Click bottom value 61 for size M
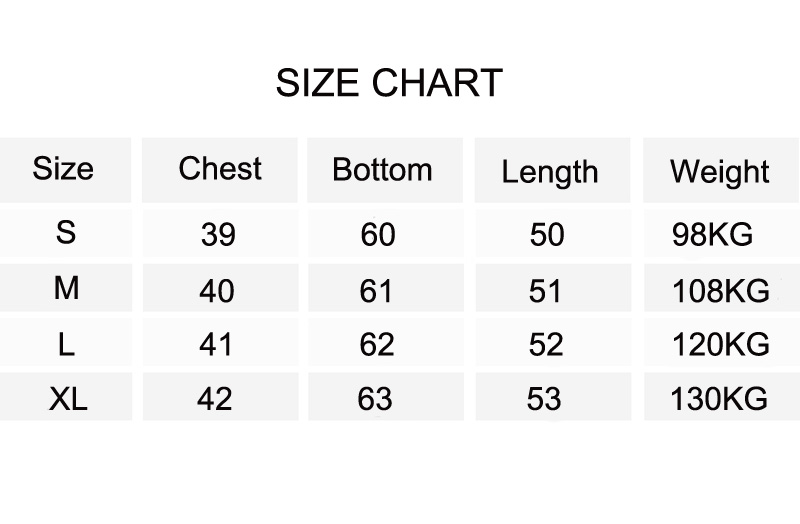 (376, 291)
